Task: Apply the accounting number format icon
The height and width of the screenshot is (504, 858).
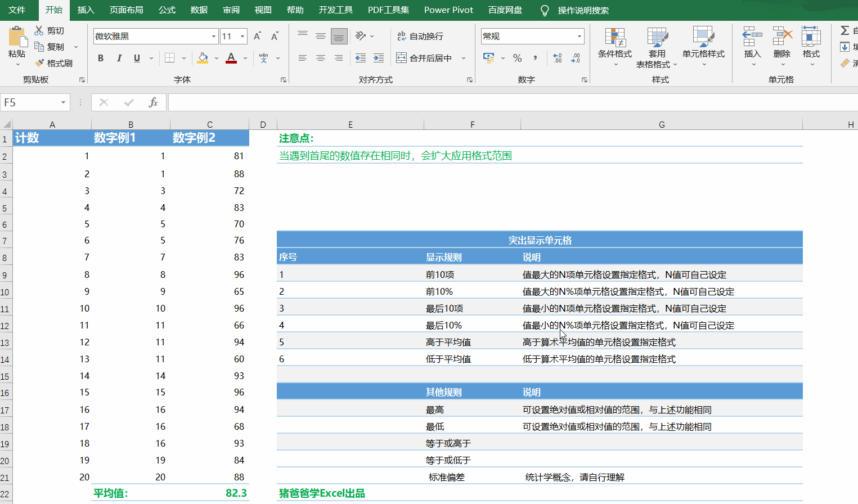Action: coord(488,57)
